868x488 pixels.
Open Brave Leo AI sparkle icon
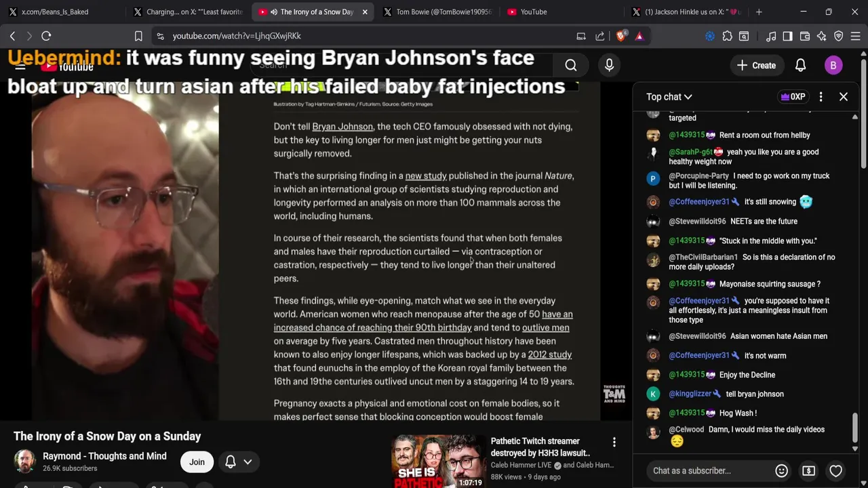pos(822,36)
